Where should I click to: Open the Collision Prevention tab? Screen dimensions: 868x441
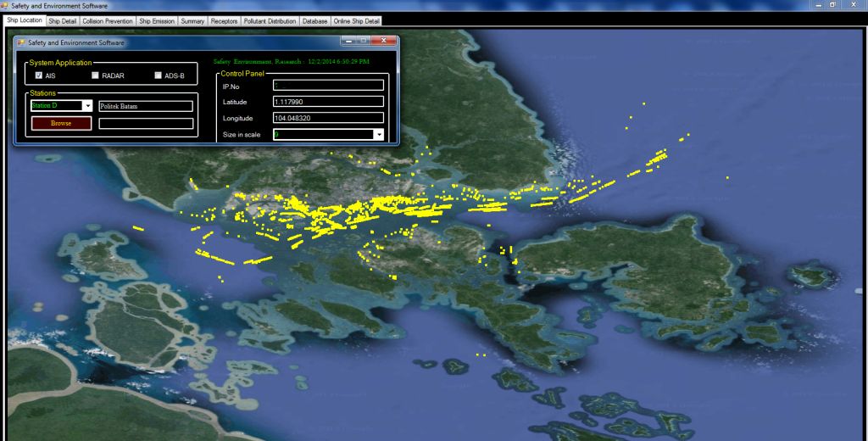tap(108, 20)
